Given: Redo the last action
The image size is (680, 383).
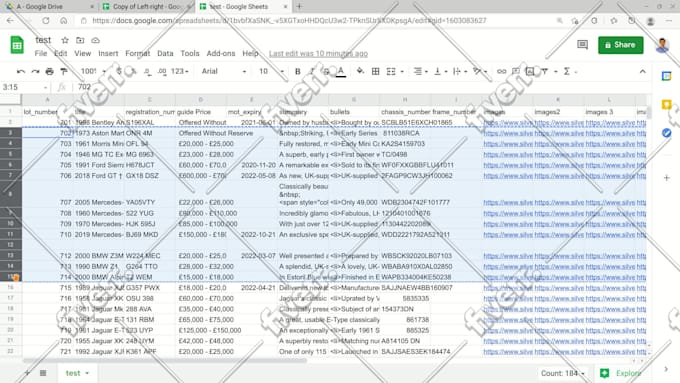Looking at the screenshot, I should point(35,72).
